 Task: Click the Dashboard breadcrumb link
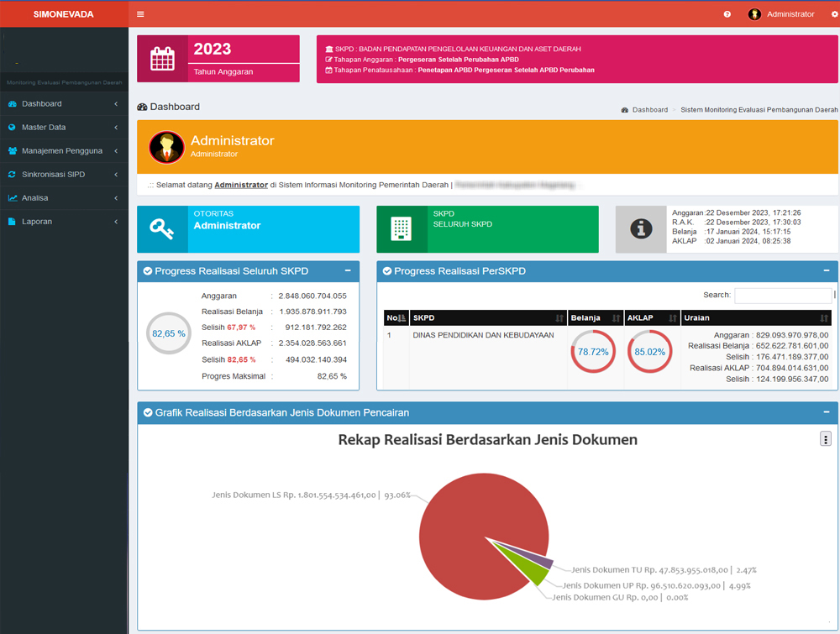(x=649, y=110)
